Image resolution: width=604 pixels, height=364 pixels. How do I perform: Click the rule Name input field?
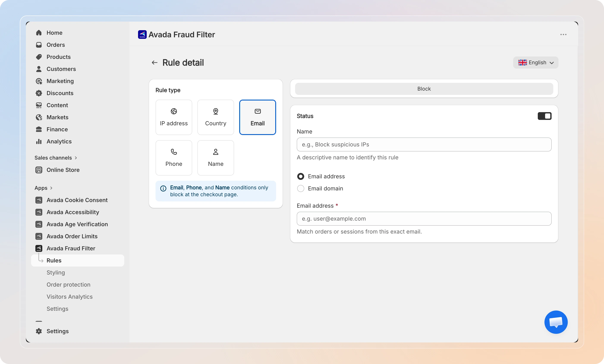pyautogui.click(x=424, y=144)
